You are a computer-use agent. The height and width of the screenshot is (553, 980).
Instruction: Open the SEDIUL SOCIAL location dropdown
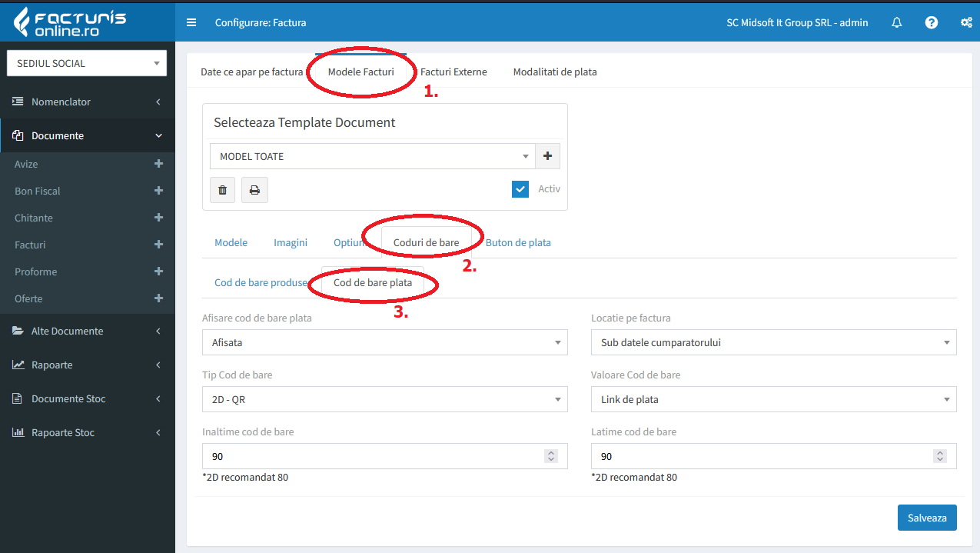87,63
